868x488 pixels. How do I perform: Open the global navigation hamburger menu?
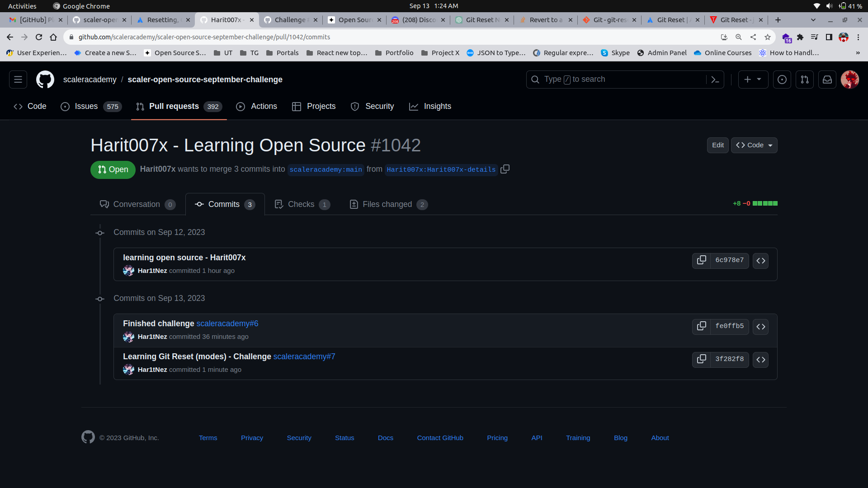[x=18, y=79]
